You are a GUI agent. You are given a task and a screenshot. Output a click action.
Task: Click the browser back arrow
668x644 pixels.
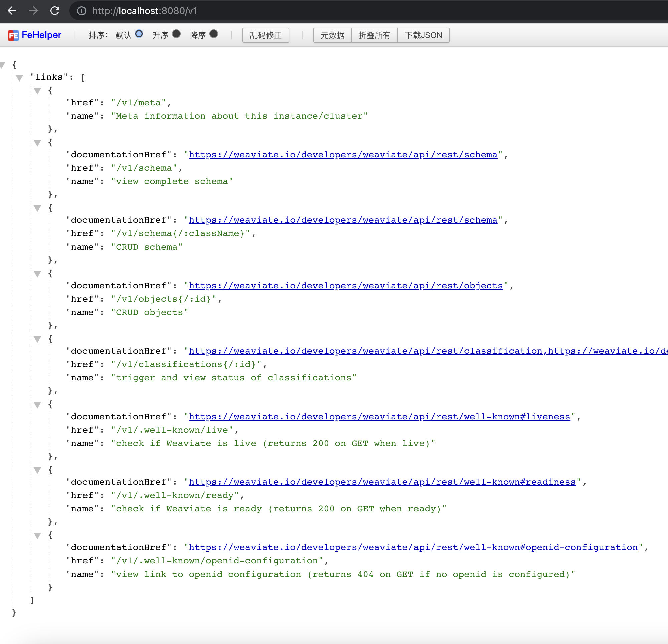tap(12, 11)
